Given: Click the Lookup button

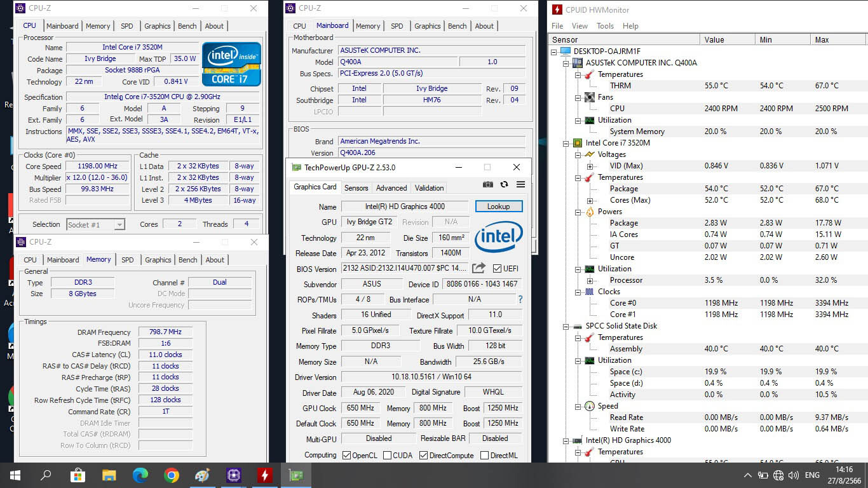Looking at the screenshot, I should 498,207.
